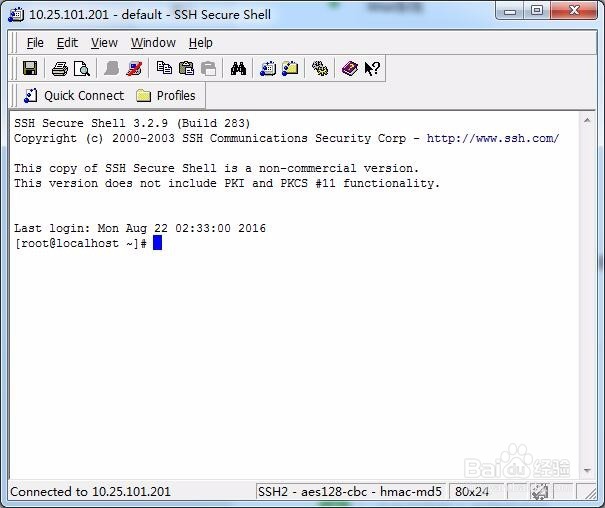Maximize the SSH Secure Shell window
The image size is (605, 508).
point(537,11)
